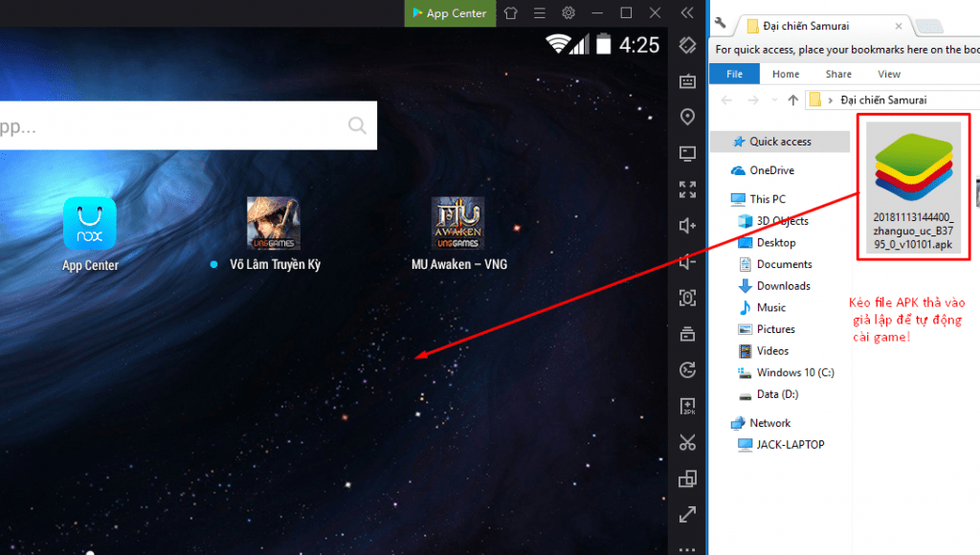Click the diagonal resize arrow icon in sidebar
This screenshot has height=555, width=980.
pos(687,515)
